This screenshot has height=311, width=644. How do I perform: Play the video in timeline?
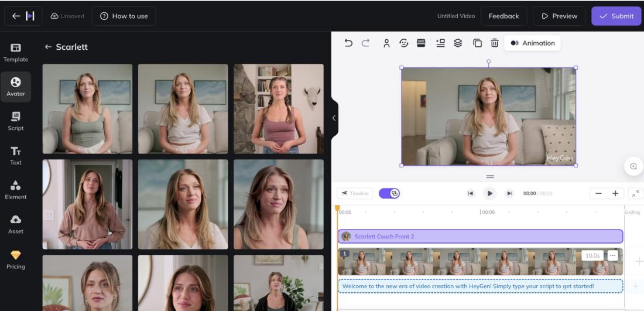click(489, 193)
